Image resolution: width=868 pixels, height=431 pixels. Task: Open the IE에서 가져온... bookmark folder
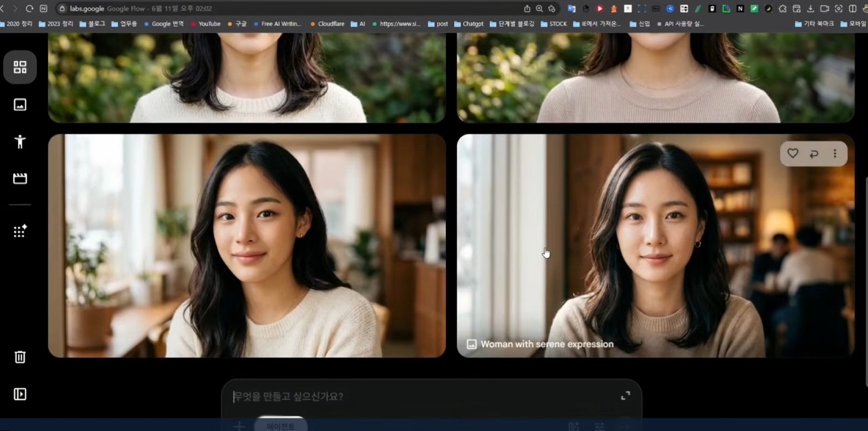pos(597,24)
